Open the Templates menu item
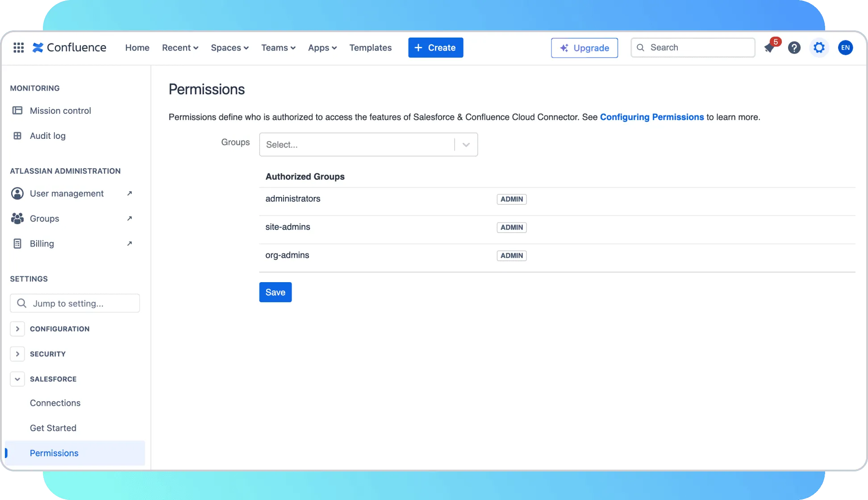This screenshot has height=500, width=868. [x=370, y=48]
